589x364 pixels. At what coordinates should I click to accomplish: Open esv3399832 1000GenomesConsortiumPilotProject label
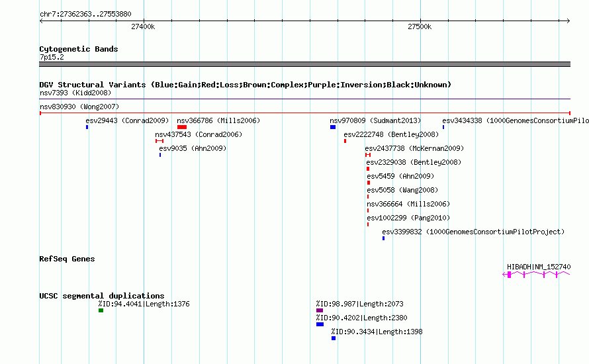pos(473,232)
